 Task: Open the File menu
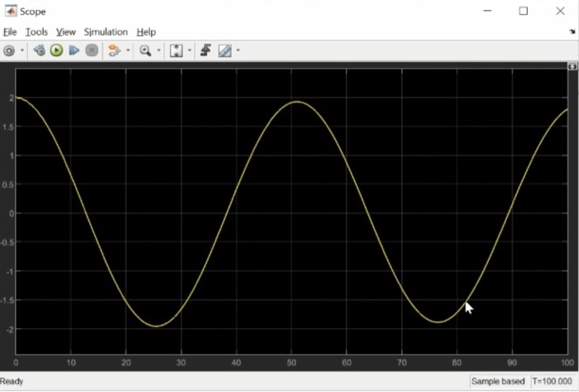10,32
